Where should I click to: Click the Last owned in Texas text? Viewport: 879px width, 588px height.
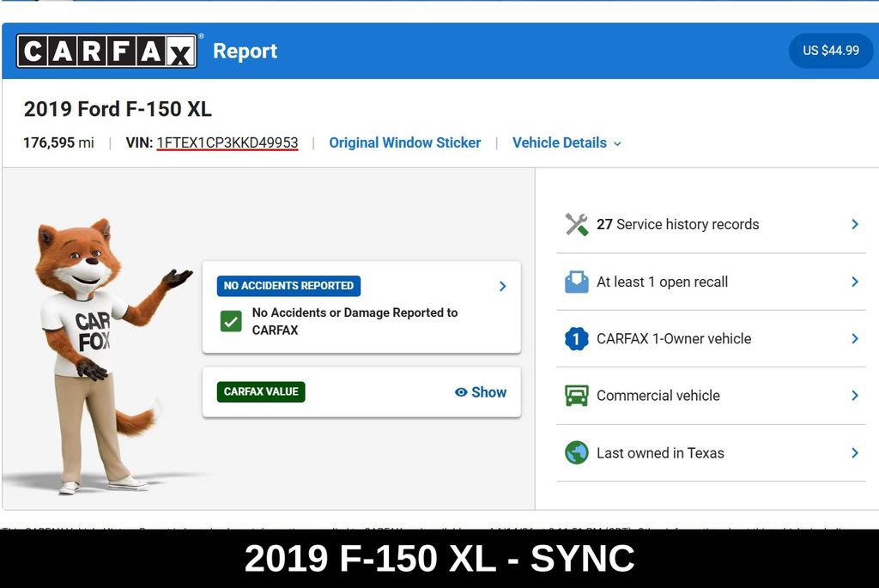[x=660, y=453]
